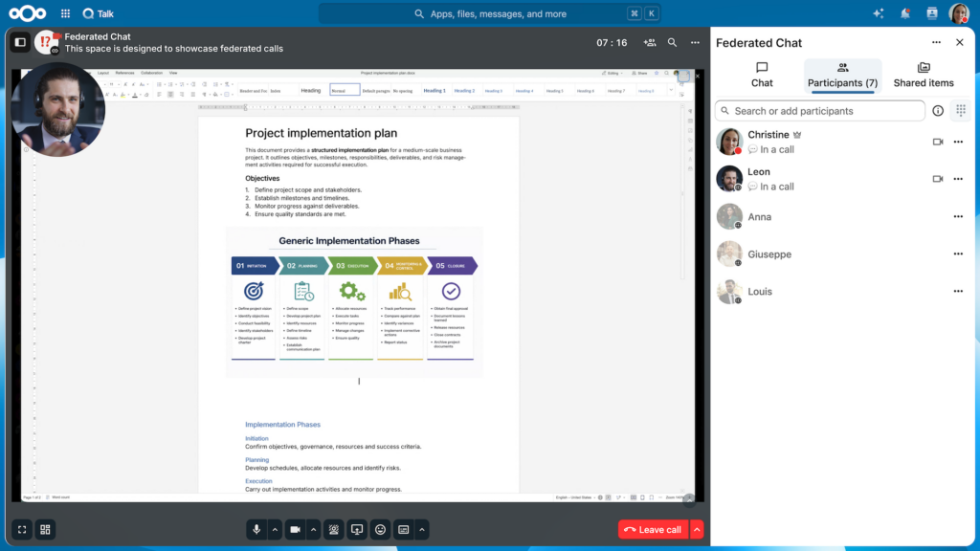Viewport: 980px width, 551px height.
Task: Toggle live captions
Action: 404,530
